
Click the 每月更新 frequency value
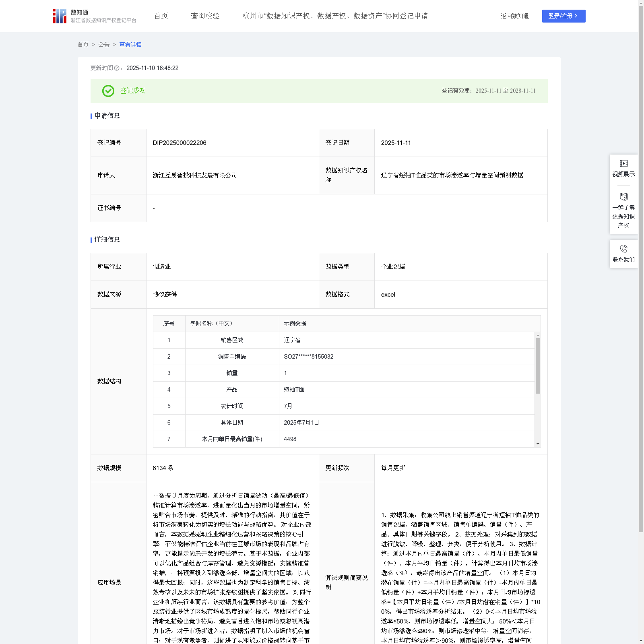tap(393, 468)
